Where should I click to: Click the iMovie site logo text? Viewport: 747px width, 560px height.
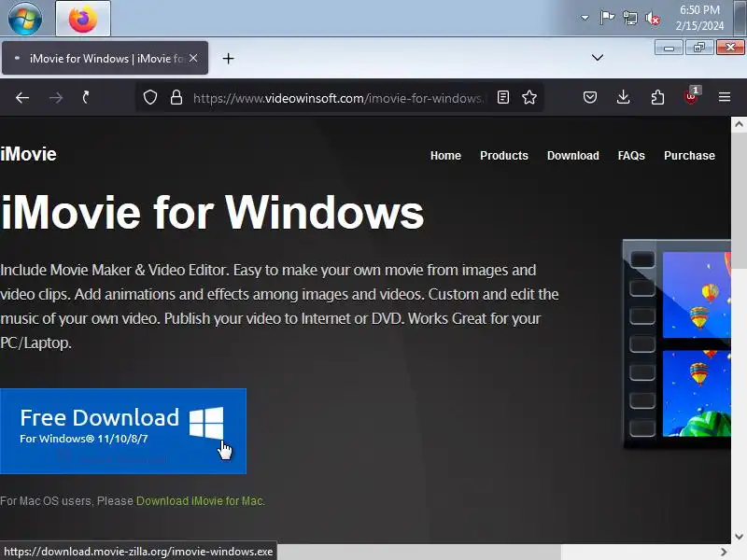pyautogui.click(x=28, y=154)
